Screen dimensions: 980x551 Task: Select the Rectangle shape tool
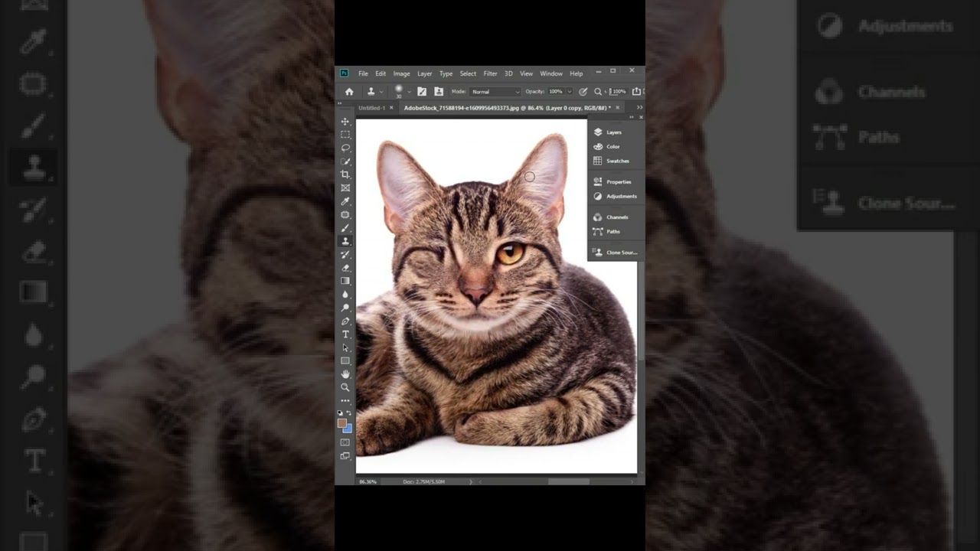coord(345,360)
